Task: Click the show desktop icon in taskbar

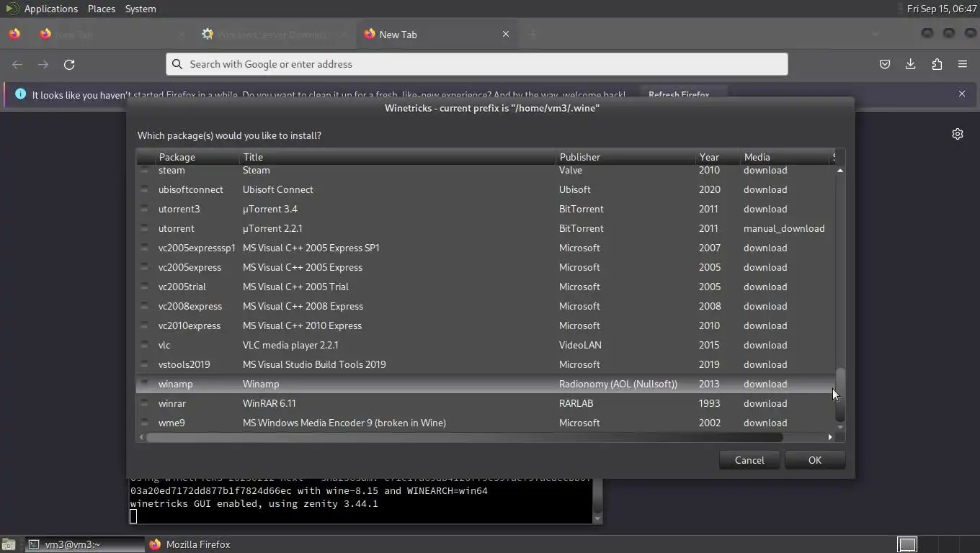Action: tap(8, 544)
